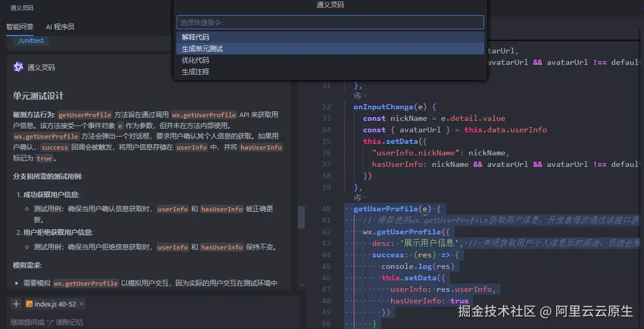Open Lingma code lens above getUserProfile
This screenshot has width=644, height=329.
(x=358, y=198)
